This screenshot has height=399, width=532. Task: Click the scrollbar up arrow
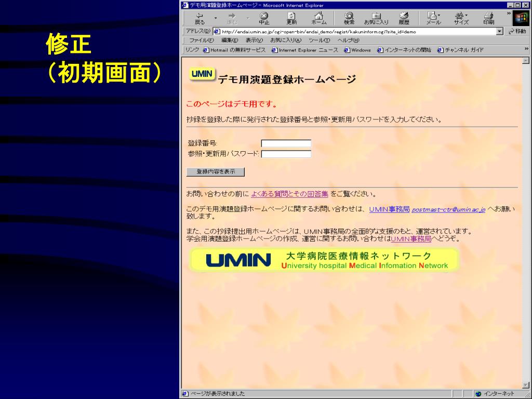coord(526,60)
